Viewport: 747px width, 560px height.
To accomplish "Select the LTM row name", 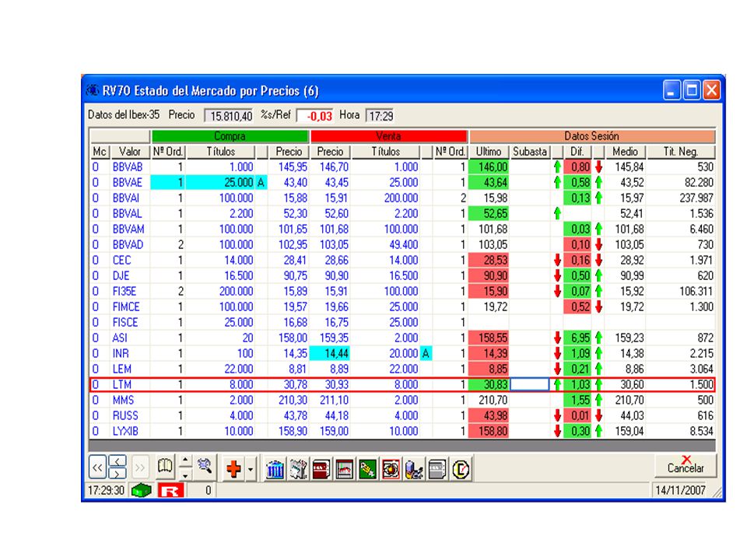I will click(x=122, y=385).
